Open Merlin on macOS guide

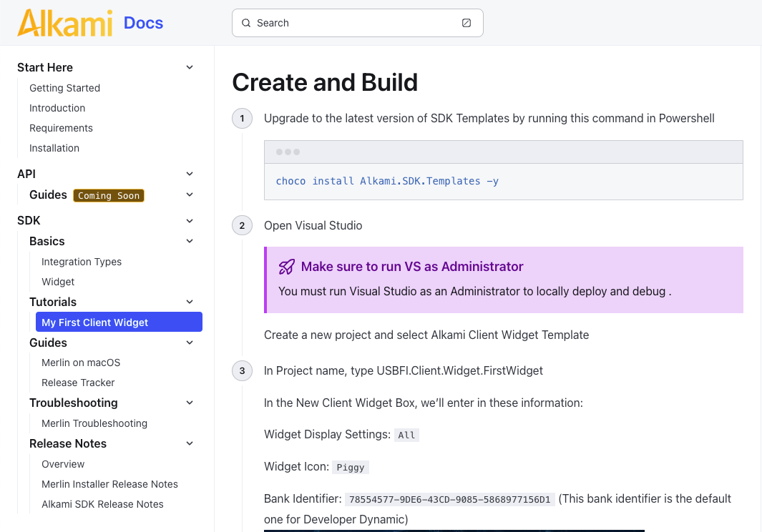81,363
